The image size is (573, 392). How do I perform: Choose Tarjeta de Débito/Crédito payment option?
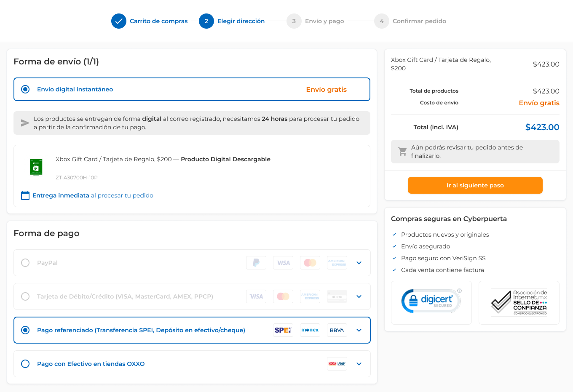tap(25, 296)
